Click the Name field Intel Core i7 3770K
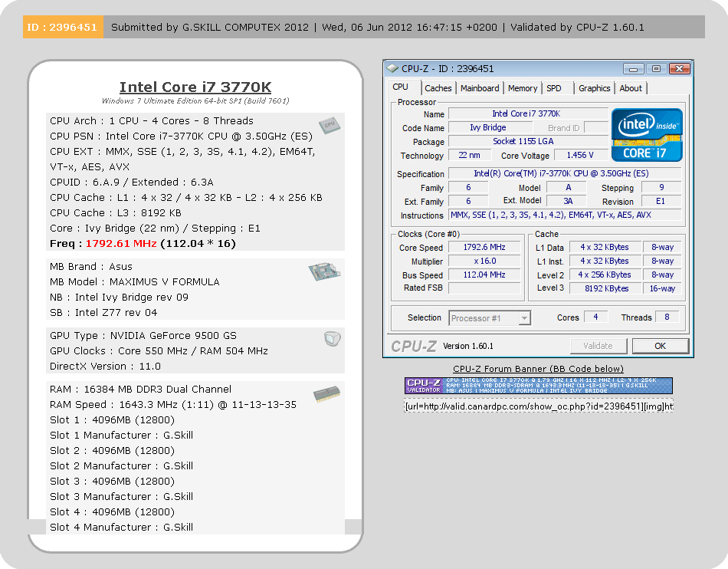This screenshot has height=569, width=728. [x=528, y=113]
